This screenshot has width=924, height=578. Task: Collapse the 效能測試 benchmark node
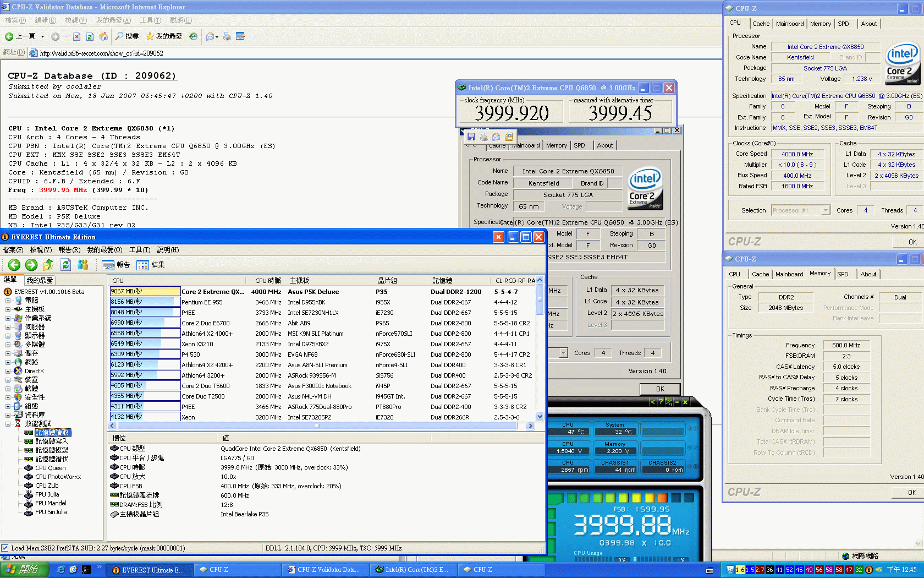pos(8,424)
